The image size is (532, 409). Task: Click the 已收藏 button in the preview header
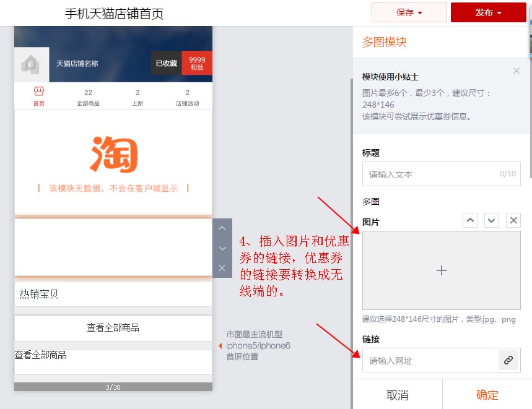point(166,63)
